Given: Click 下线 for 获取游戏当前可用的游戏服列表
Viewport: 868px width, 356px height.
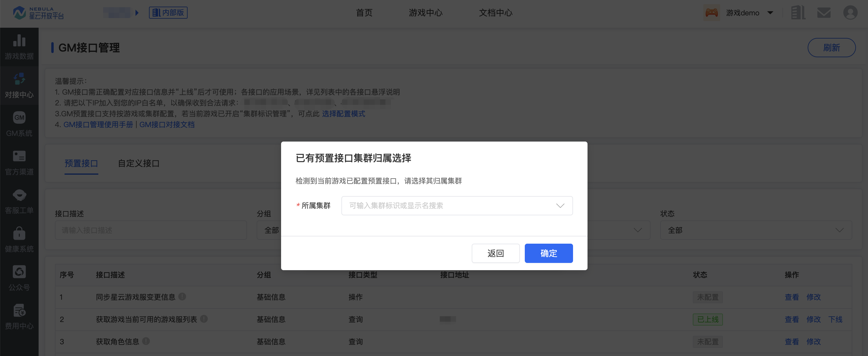Looking at the screenshot, I should [x=835, y=319].
